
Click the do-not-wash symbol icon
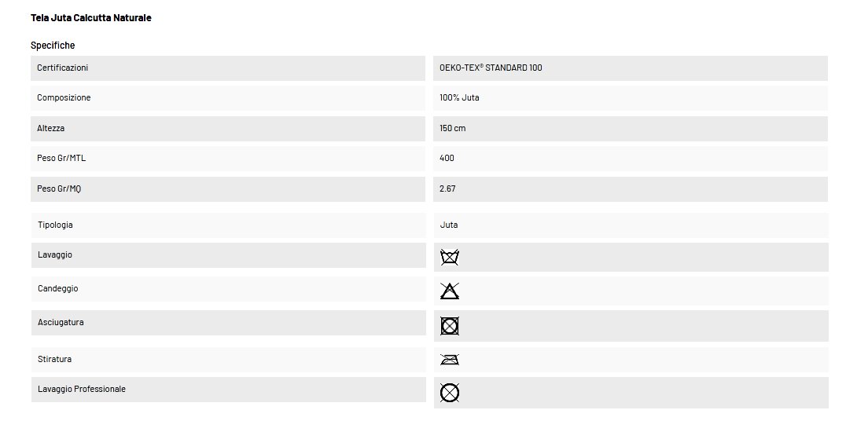coord(450,257)
